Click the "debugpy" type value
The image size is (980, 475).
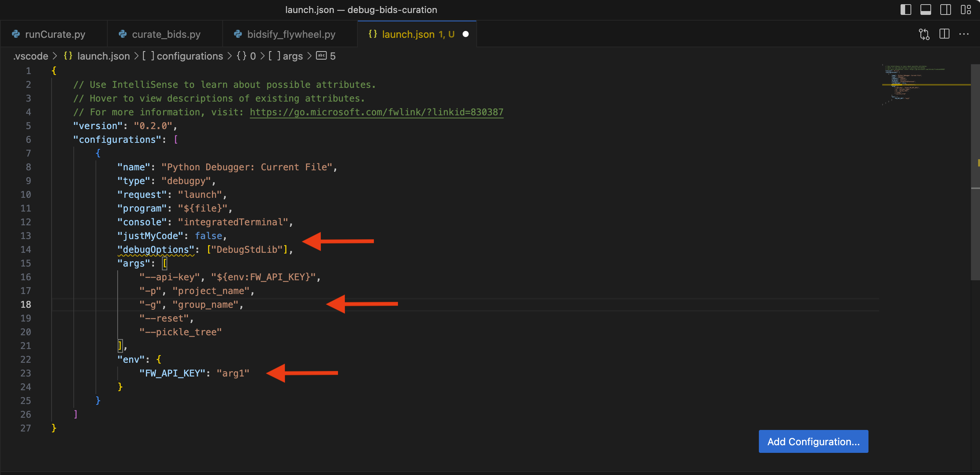coord(186,181)
